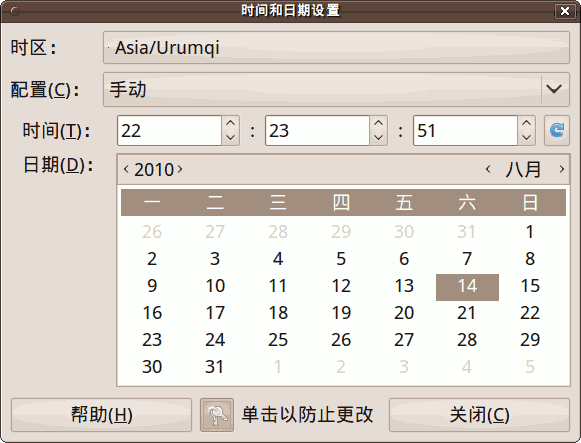Decrease the seconds value with down arrow
The image size is (581, 443).
tap(527, 138)
